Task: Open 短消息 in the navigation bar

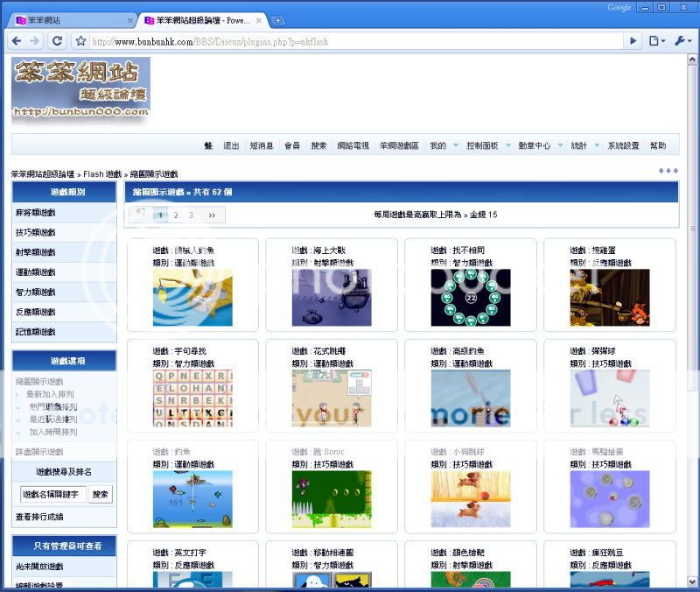Action: pyautogui.click(x=261, y=145)
